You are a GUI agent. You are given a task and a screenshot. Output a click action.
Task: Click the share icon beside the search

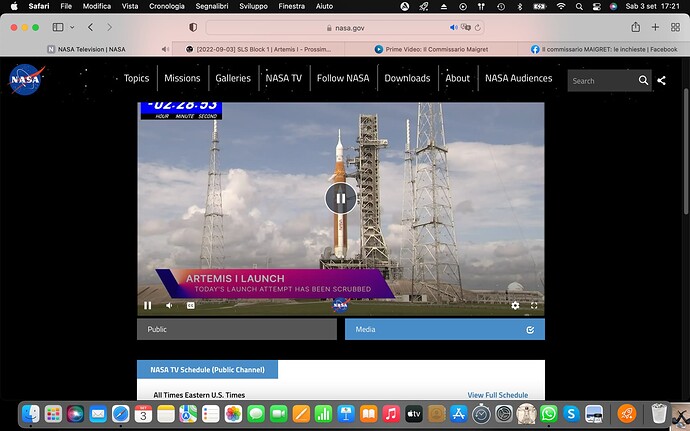(662, 80)
